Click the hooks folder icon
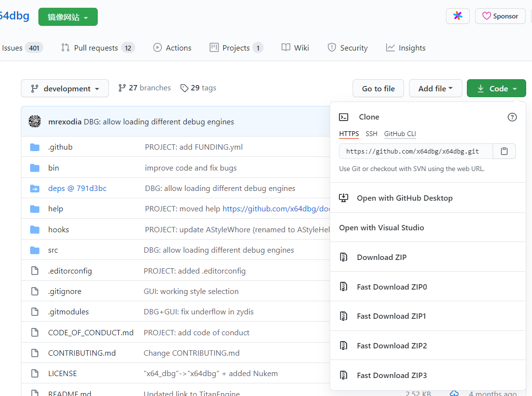The image size is (532, 396). click(x=35, y=229)
